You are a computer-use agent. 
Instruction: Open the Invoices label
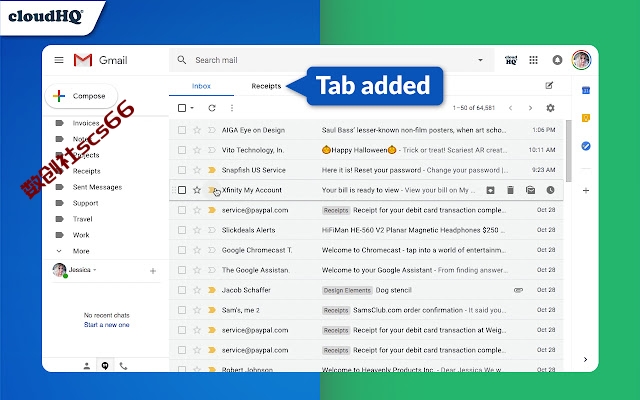(86, 123)
